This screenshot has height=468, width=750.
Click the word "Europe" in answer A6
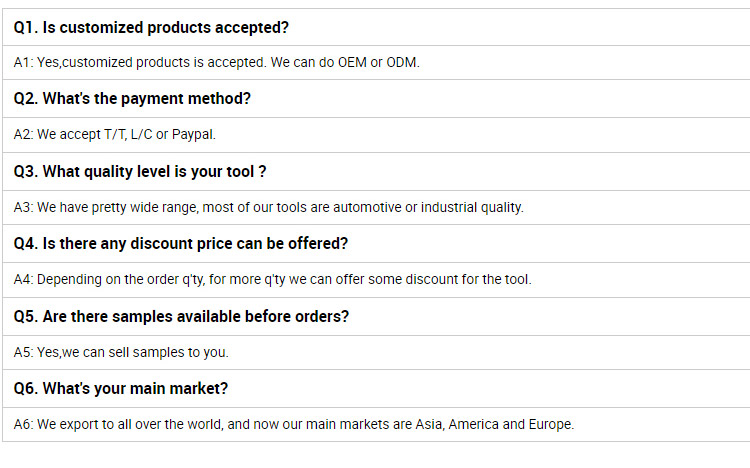point(550,424)
